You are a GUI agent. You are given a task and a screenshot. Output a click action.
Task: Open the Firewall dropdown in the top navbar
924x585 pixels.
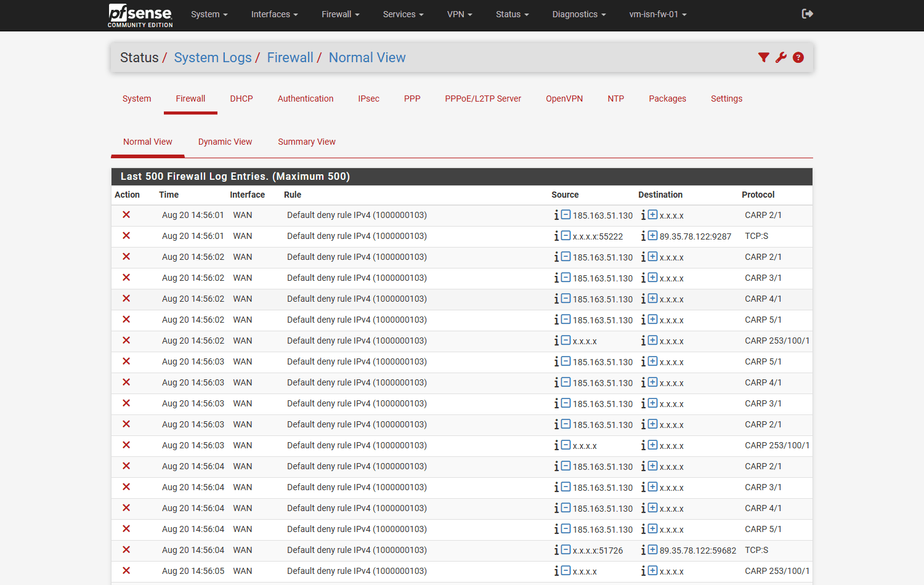(x=341, y=14)
